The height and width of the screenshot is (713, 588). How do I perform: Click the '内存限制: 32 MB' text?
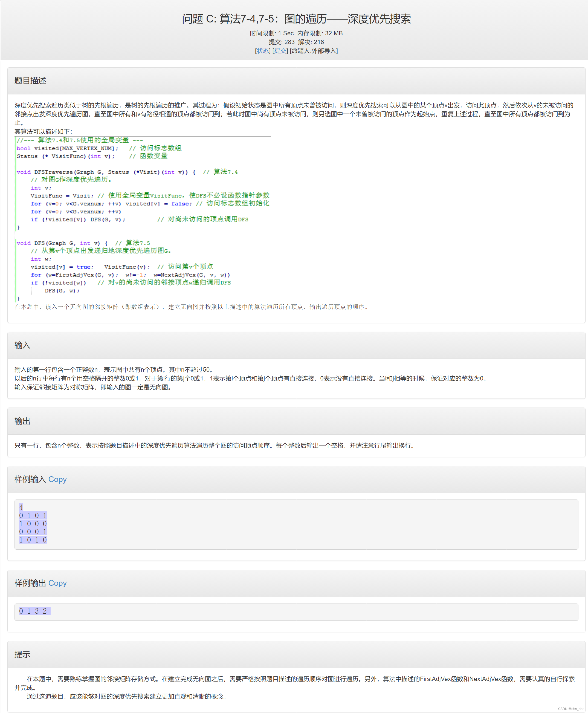point(320,33)
